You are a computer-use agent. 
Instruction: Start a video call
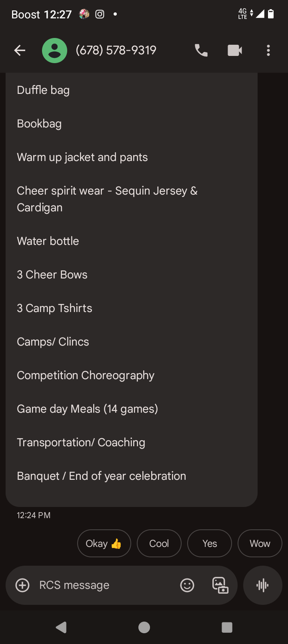(x=235, y=50)
